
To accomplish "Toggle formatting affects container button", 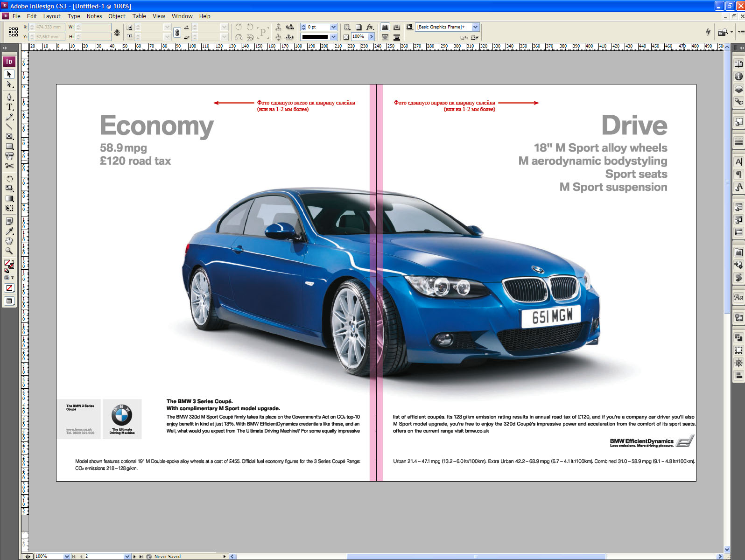I will tap(7, 278).
